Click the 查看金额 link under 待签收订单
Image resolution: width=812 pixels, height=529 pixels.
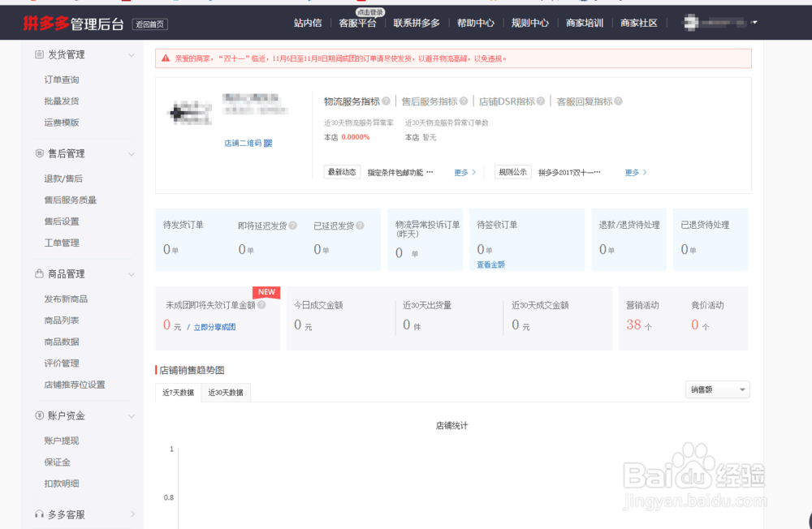click(490, 264)
